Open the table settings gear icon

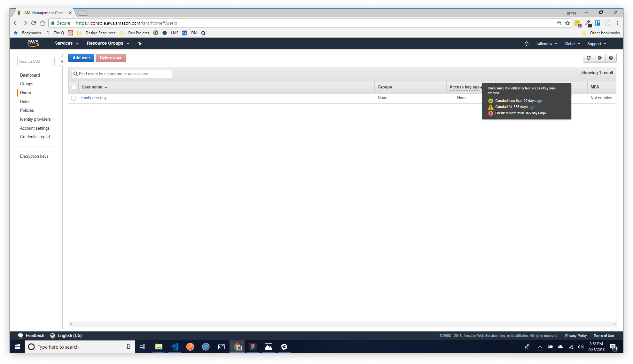599,58
